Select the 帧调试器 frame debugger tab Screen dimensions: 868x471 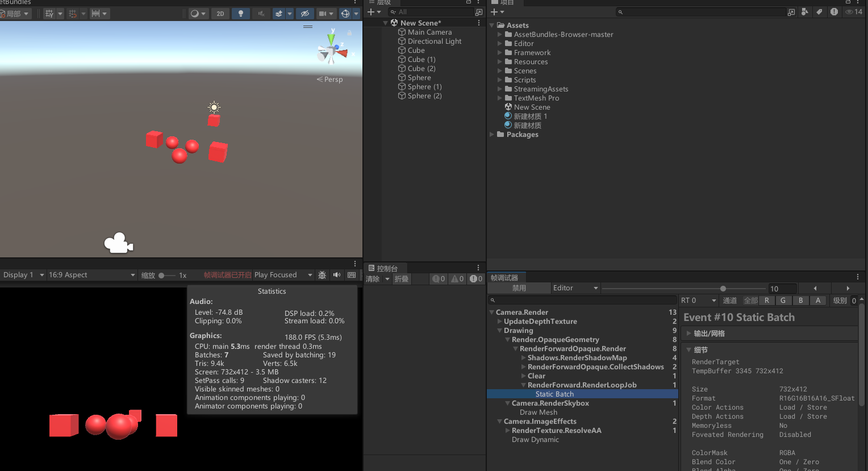tap(504, 278)
